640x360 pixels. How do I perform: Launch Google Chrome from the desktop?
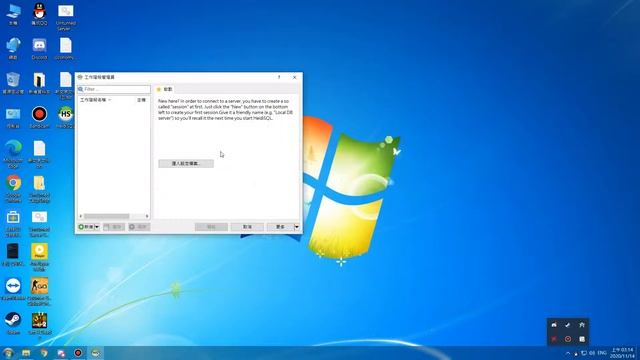click(x=13, y=189)
